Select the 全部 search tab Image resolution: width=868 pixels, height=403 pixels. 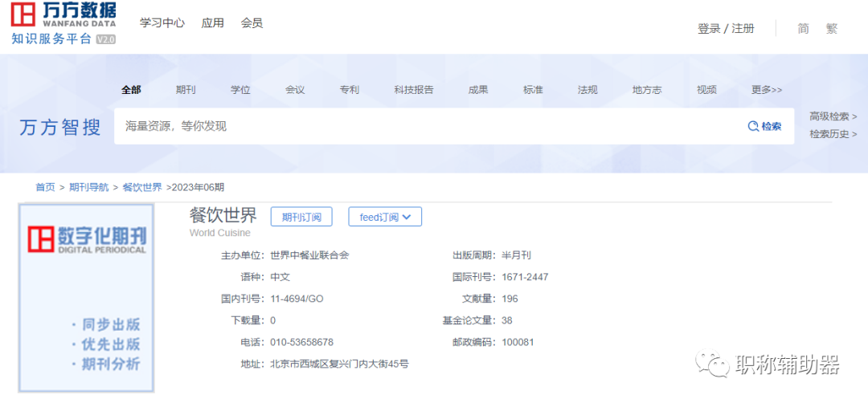pos(131,90)
